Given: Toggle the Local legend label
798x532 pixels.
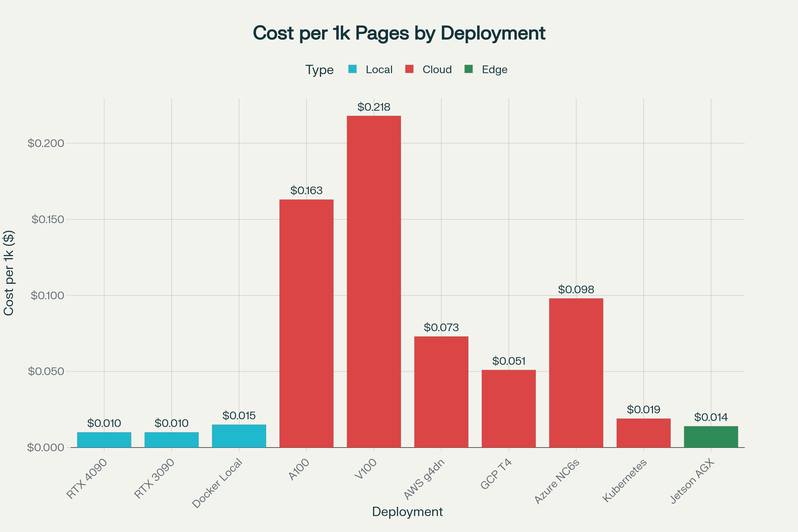Looking at the screenshot, I should tap(379, 69).
